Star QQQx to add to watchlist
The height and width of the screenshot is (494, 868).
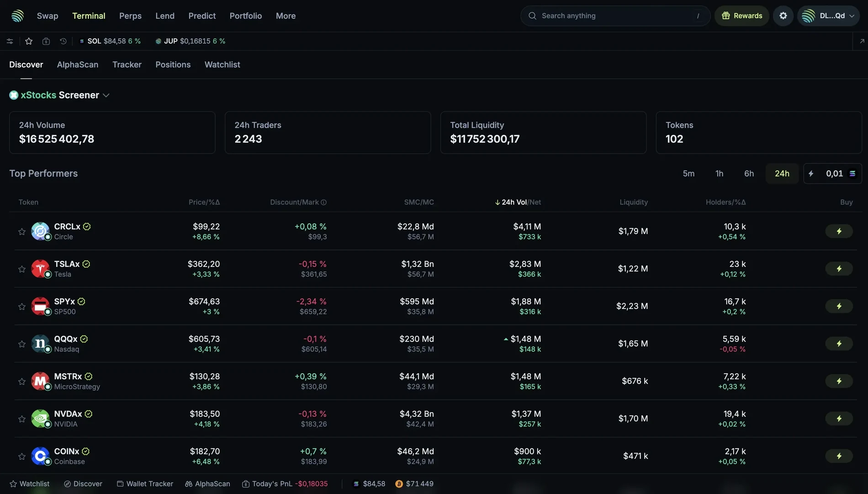pos(21,344)
